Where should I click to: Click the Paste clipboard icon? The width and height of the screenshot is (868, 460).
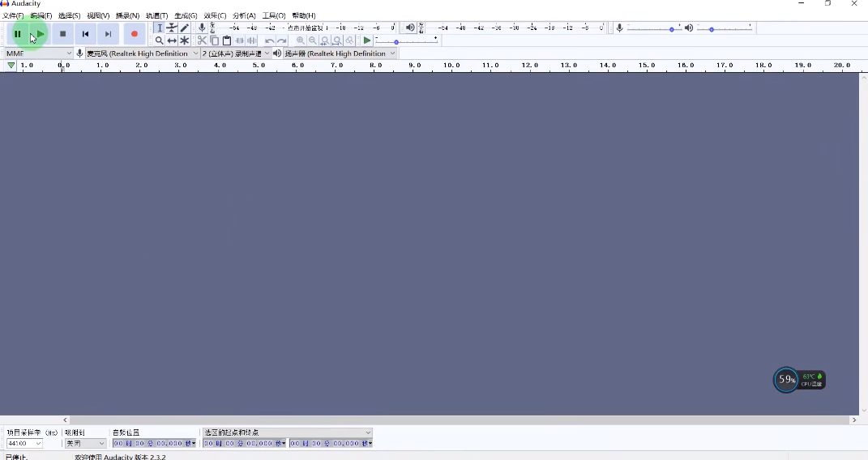(227, 40)
